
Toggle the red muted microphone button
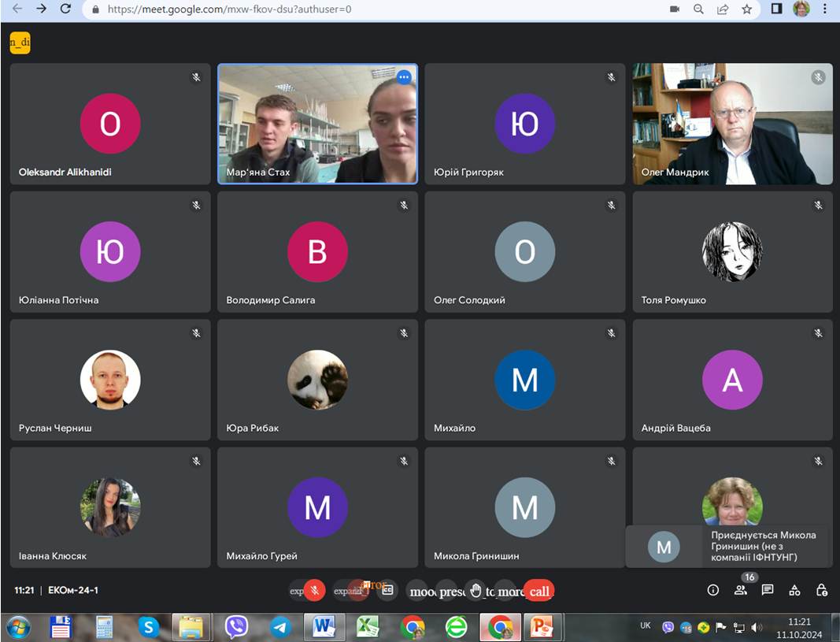(x=315, y=590)
